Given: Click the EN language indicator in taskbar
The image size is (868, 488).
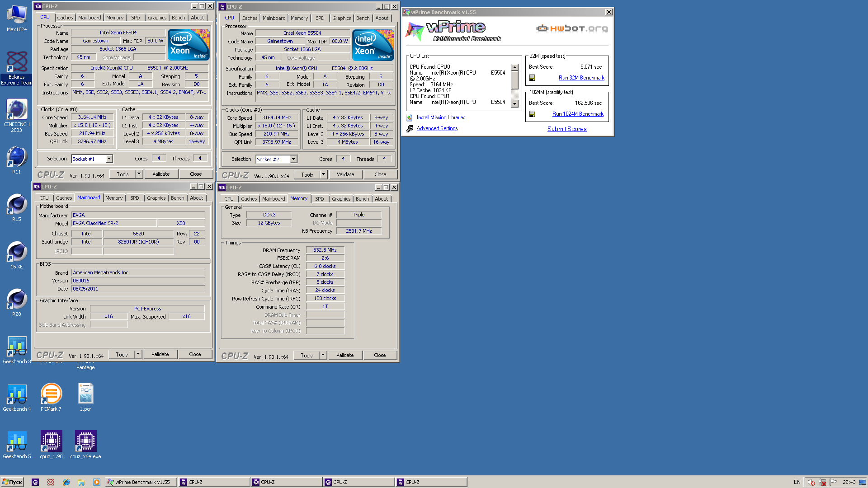Looking at the screenshot, I should click(x=797, y=482).
